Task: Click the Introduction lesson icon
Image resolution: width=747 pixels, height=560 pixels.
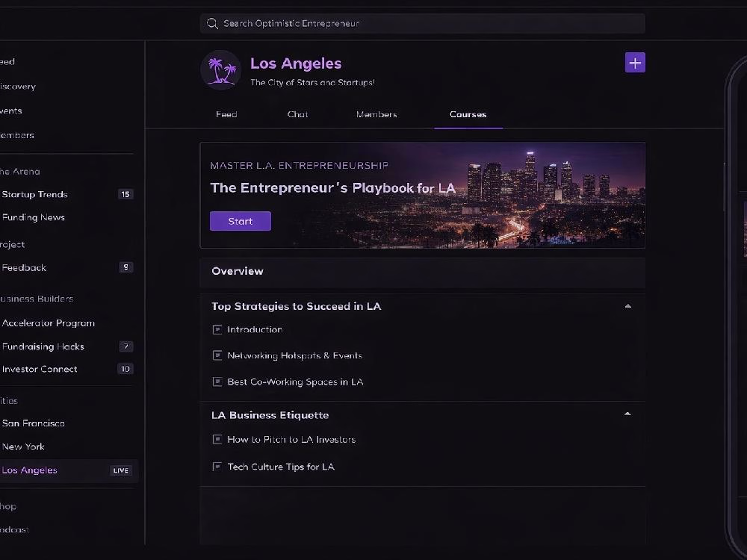Action: click(217, 329)
